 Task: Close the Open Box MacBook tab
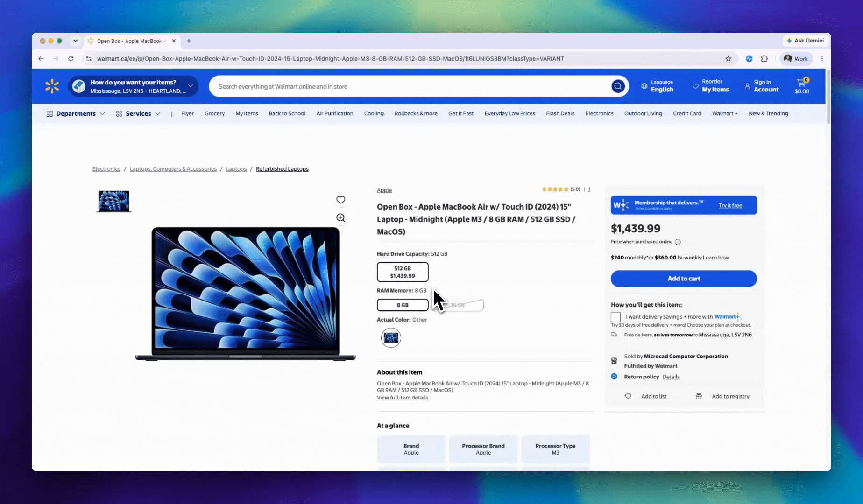(174, 41)
